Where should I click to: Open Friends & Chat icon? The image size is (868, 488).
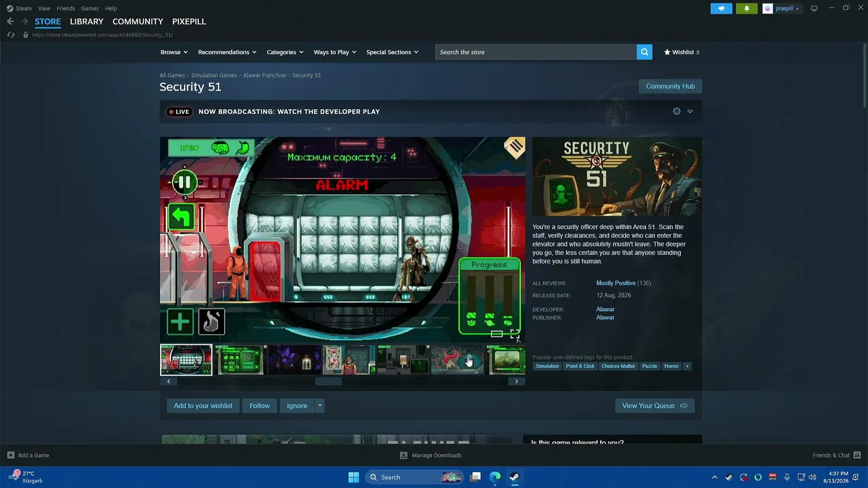click(857, 455)
